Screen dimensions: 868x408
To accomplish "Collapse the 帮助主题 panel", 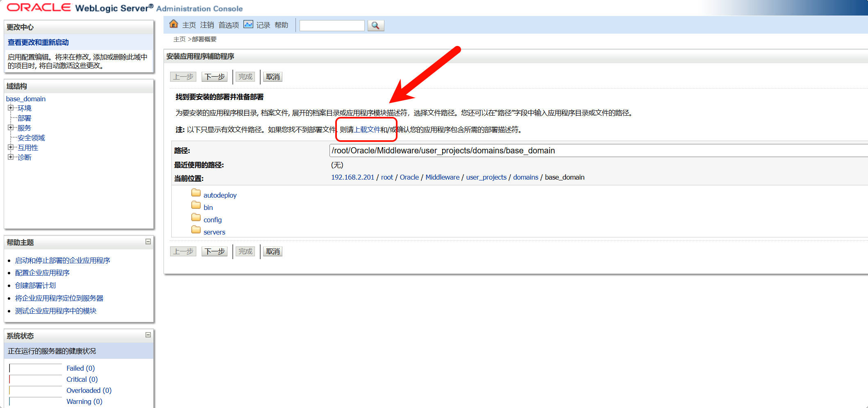I will coord(148,242).
